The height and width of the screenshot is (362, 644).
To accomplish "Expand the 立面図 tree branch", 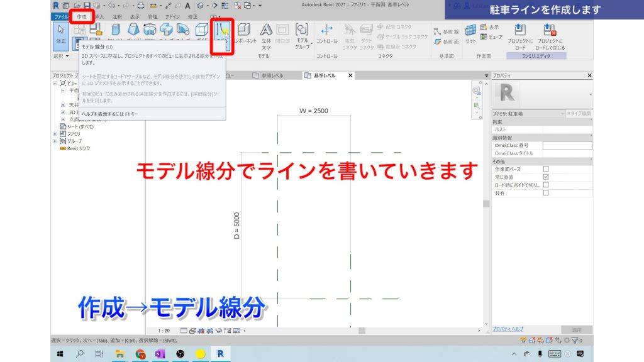I will point(62,118).
